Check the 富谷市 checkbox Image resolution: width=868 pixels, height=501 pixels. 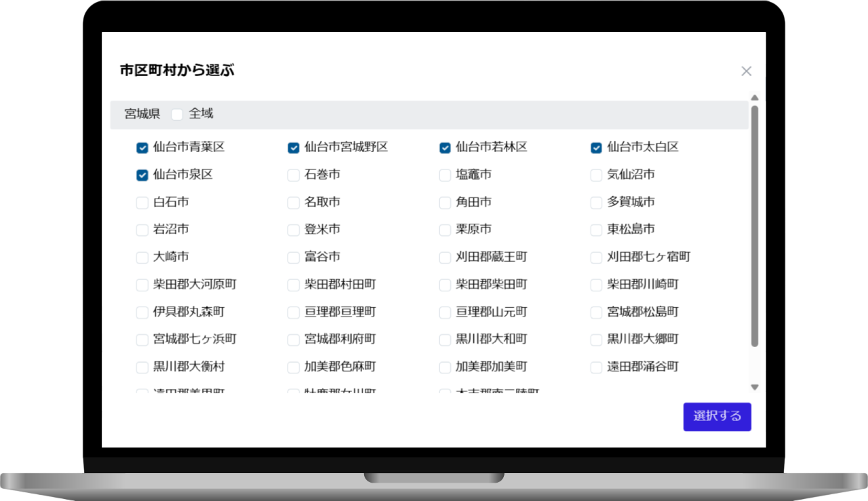coord(294,258)
